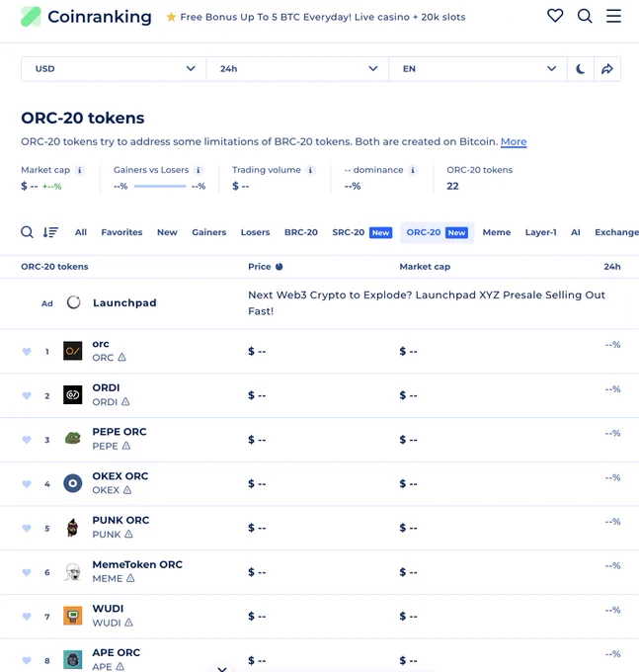Click warning triangle beside ORC symbol
Viewport: 639px width, 672px height.
pyautogui.click(x=122, y=358)
